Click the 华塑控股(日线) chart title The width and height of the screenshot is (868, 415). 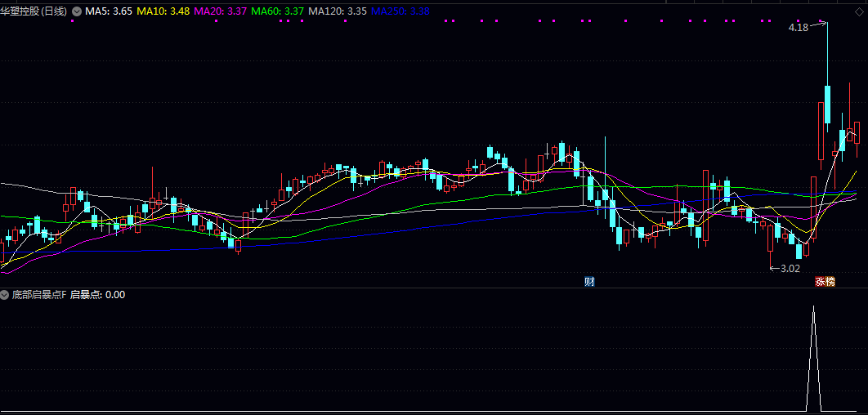point(34,11)
